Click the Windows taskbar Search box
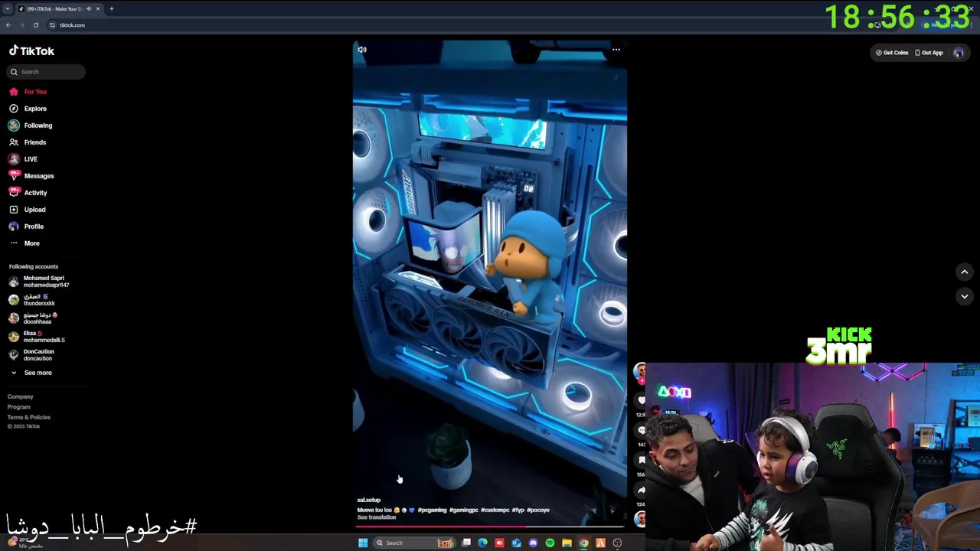Viewport: 980px width, 551px height. (413, 543)
